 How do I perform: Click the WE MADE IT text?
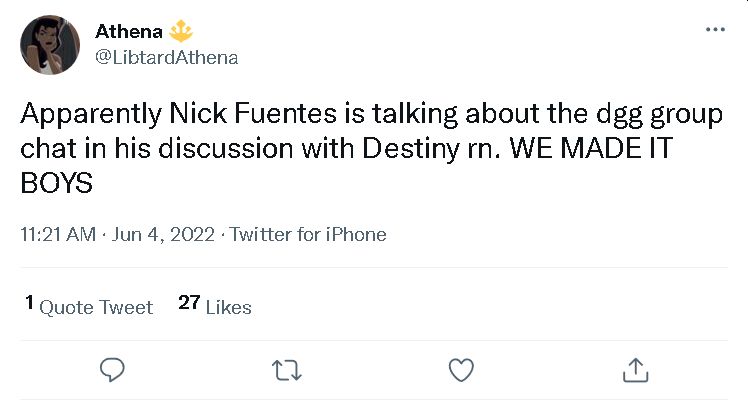point(592,148)
